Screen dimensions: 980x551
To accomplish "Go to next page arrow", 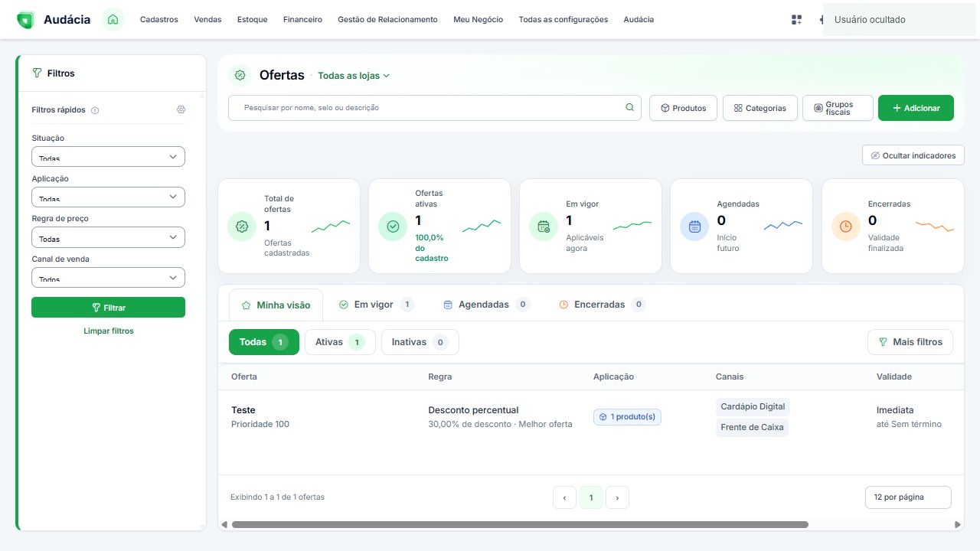I will (617, 497).
